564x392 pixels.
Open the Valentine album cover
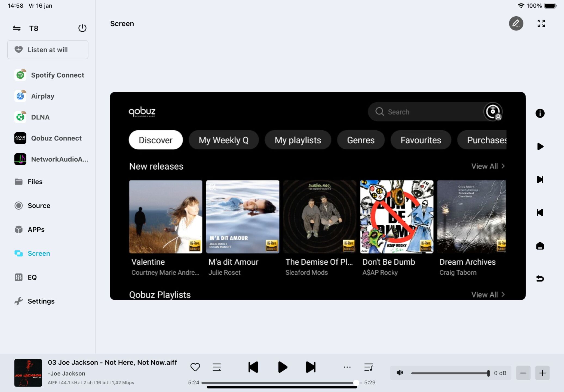pyautogui.click(x=165, y=217)
